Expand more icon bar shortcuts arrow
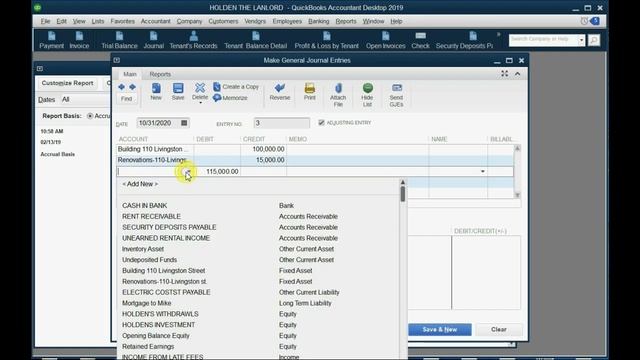The image size is (640, 360). (x=498, y=34)
